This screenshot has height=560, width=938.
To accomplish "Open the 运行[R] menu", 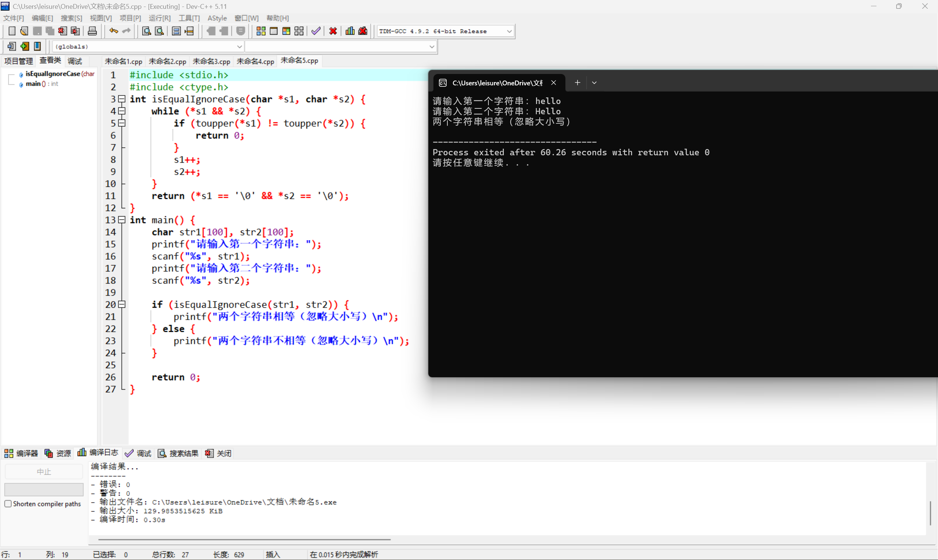I will point(159,18).
